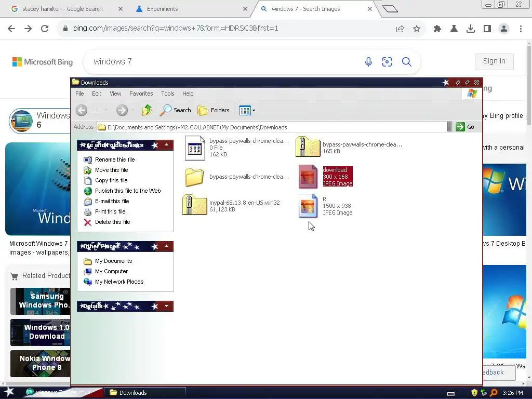Open the Tools menu
The width and height of the screenshot is (532, 399).
(x=168, y=94)
